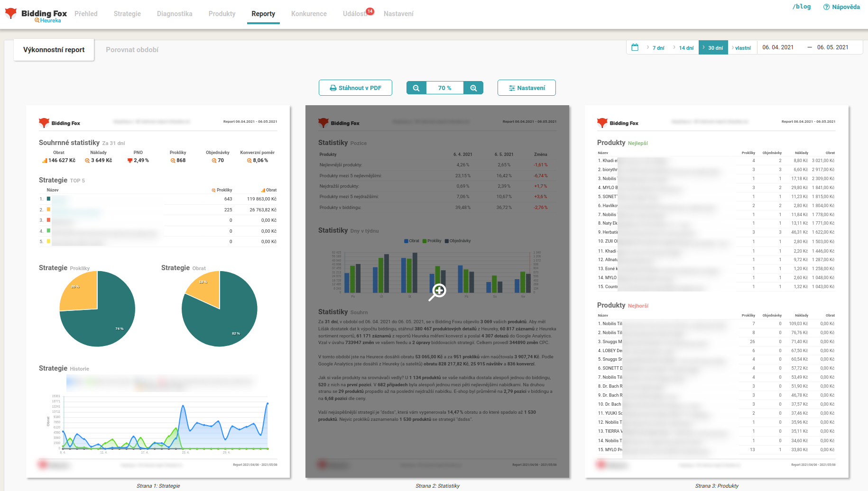Download report with Stáhnout v PDF
Viewport: 868px width, 491px height.
click(355, 88)
